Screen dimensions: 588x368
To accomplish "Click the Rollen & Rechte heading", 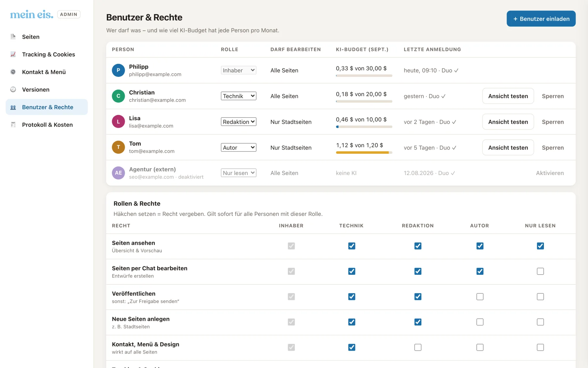I will 137,203.
